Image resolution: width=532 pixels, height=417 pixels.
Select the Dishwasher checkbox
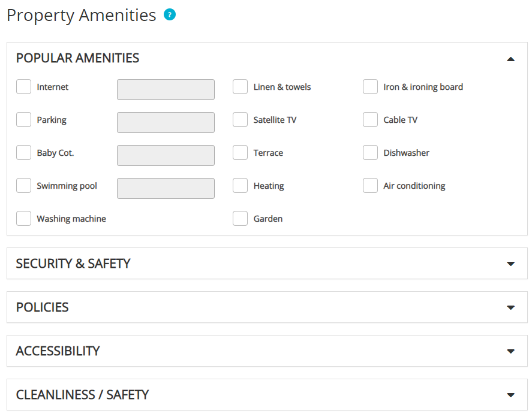point(371,153)
